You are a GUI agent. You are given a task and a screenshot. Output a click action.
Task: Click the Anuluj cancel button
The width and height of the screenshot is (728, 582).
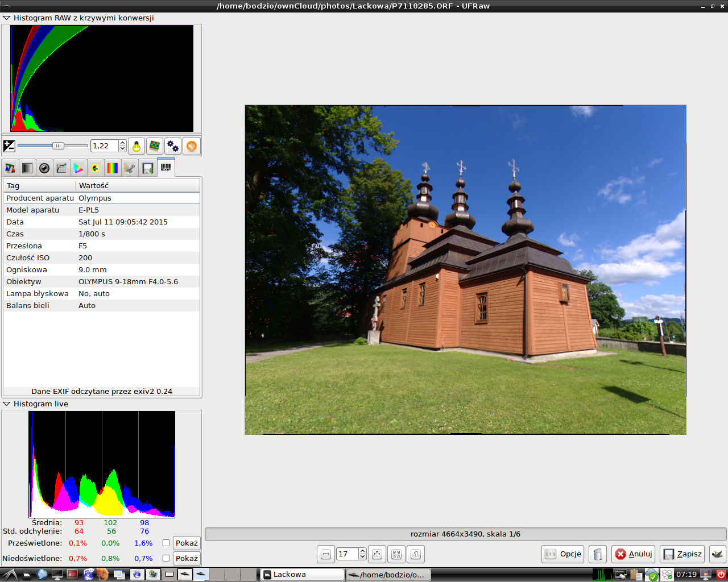coord(634,554)
